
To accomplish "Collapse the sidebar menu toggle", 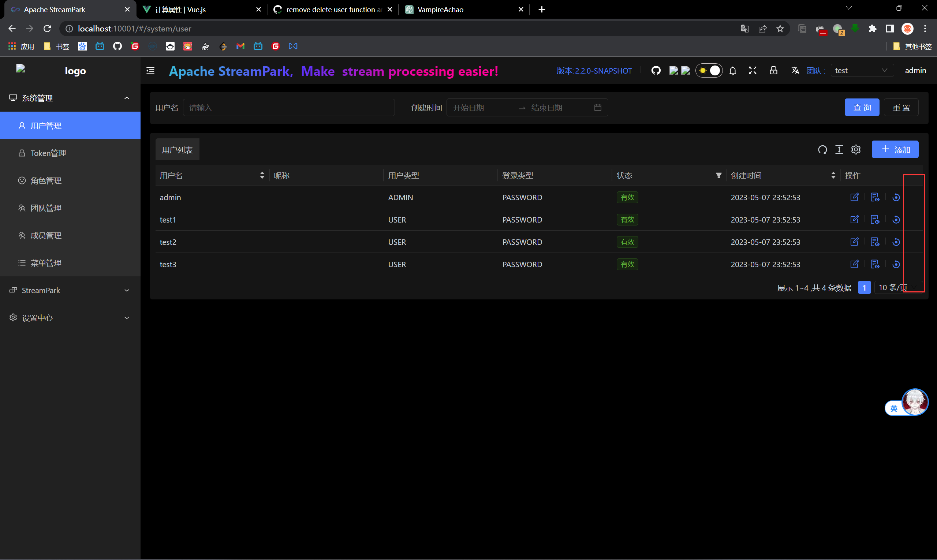I will [x=150, y=71].
